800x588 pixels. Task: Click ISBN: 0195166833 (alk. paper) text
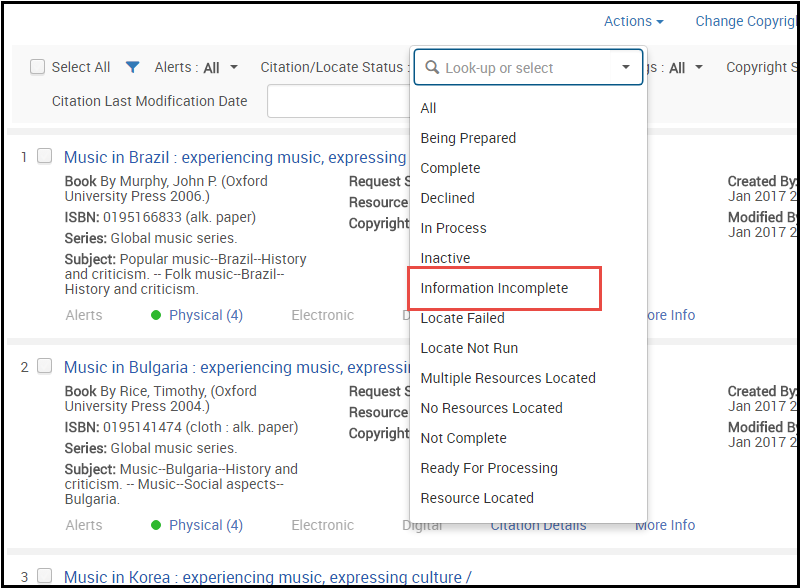pos(160,217)
